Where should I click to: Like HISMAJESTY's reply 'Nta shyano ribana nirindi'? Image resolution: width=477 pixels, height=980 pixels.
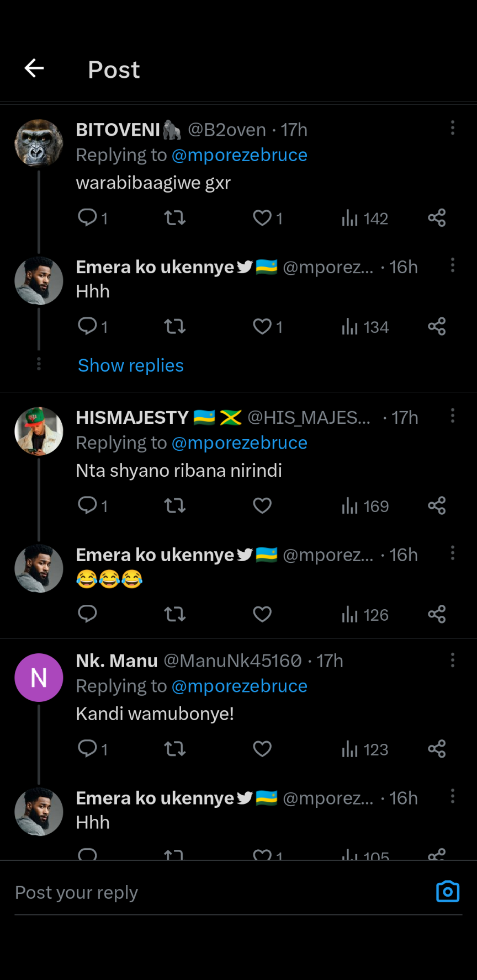262,505
